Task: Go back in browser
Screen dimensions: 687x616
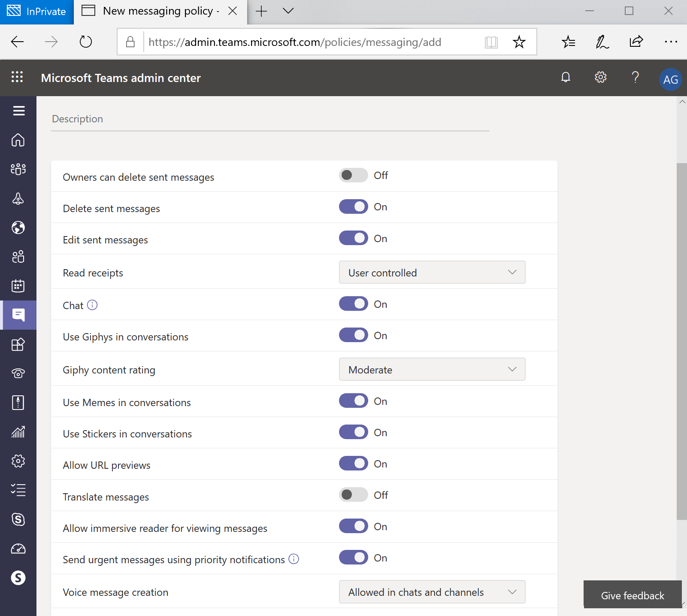Action: coord(18,42)
